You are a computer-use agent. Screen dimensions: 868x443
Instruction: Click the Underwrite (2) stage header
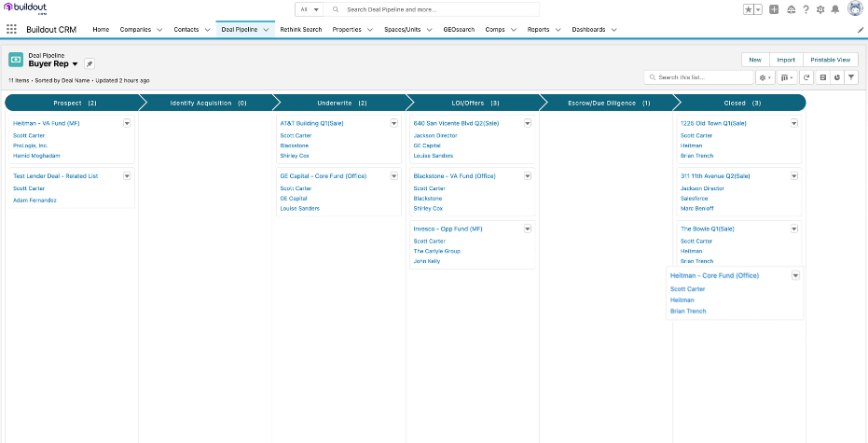click(342, 103)
